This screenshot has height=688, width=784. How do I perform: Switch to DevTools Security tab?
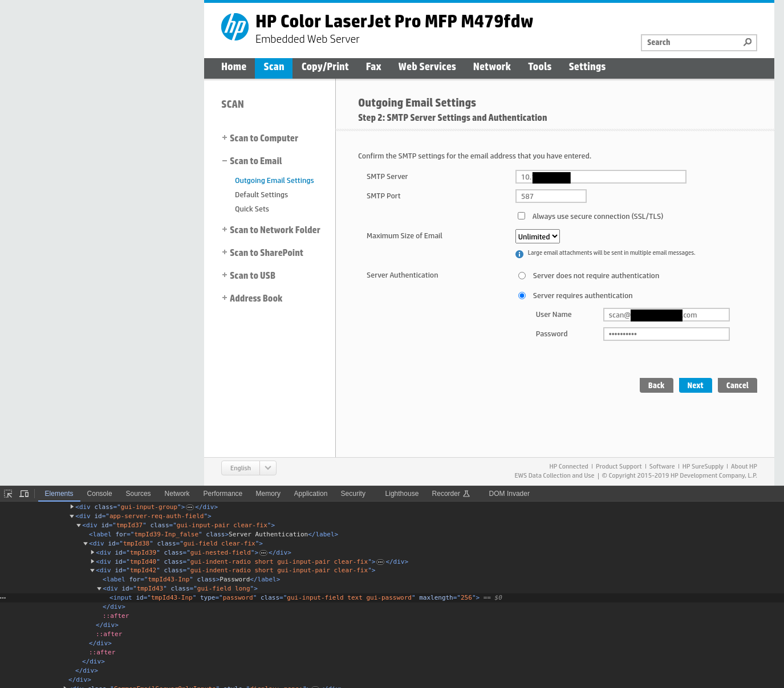[353, 494]
